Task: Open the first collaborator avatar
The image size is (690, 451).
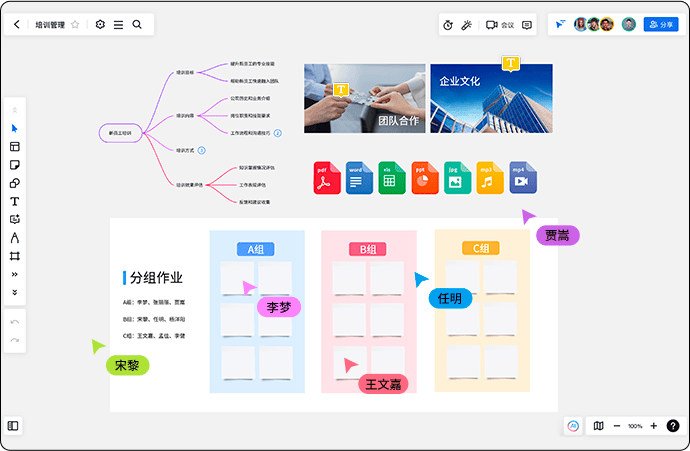Action: 580,24
